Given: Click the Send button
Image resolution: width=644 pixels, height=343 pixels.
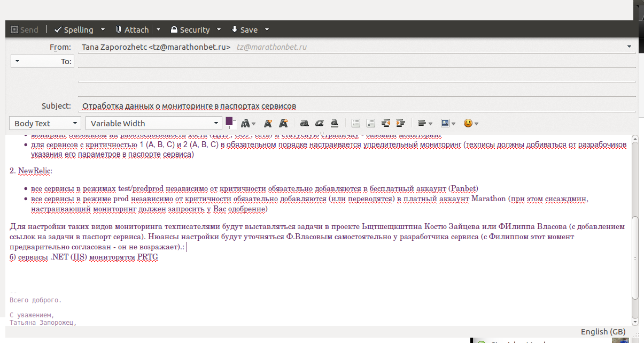Looking at the screenshot, I should click(25, 30).
